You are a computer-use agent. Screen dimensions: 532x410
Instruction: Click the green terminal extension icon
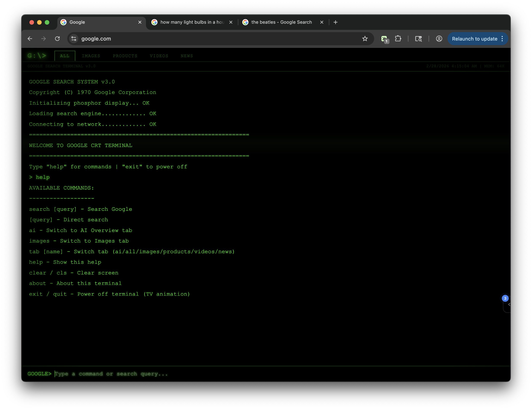point(384,39)
